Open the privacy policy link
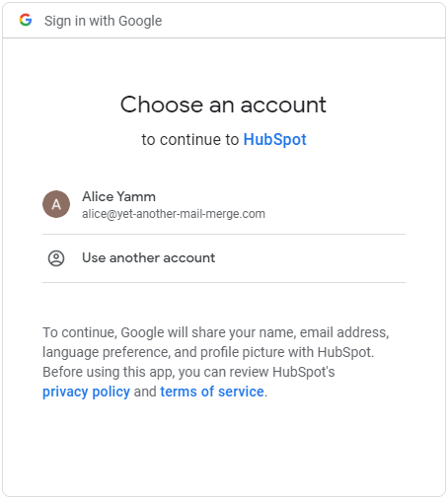 86,392
